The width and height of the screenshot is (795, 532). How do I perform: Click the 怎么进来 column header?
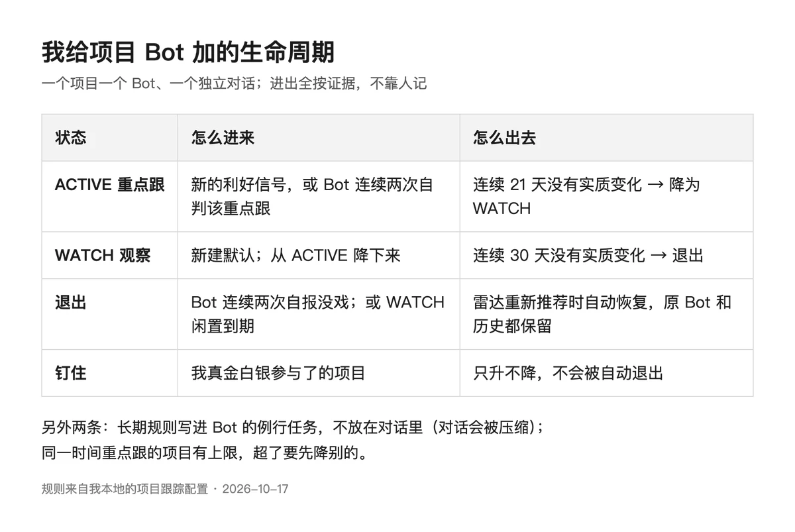223,138
